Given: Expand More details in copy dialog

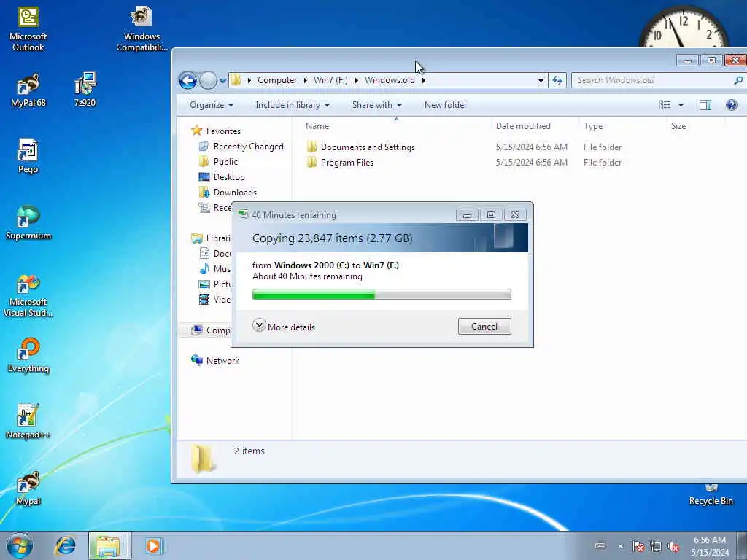Looking at the screenshot, I should pyautogui.click(x=284, y=327).
